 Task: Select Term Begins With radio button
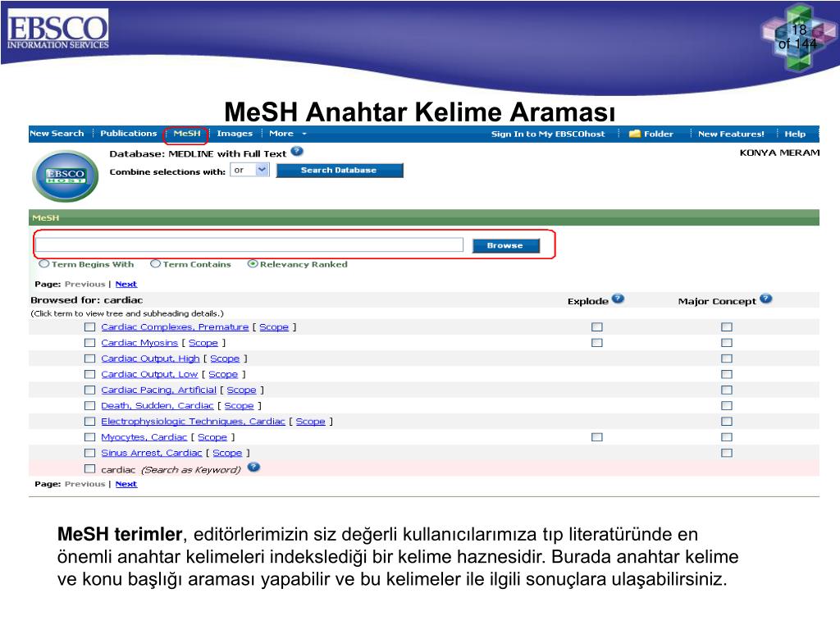[44, 263]
